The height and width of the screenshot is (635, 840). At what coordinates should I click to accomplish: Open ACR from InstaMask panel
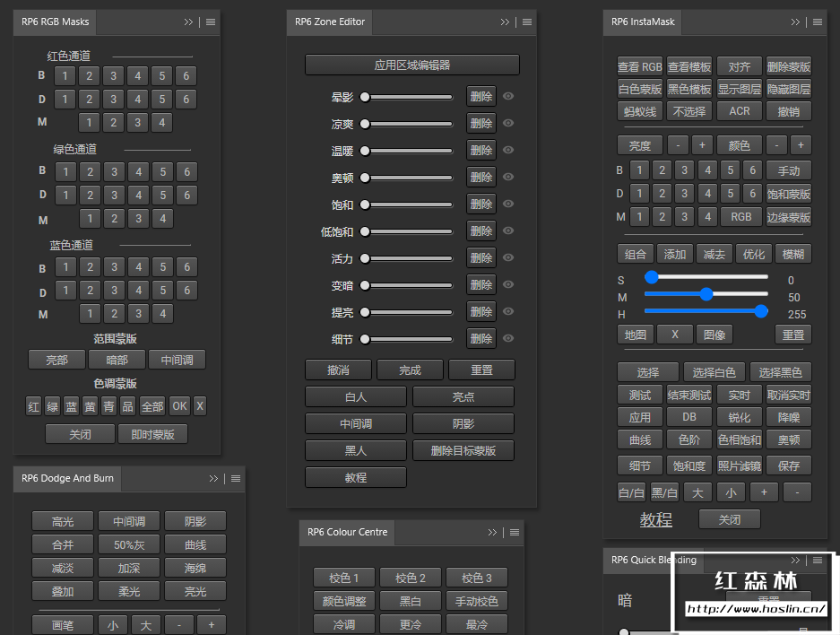pos(740,111)
